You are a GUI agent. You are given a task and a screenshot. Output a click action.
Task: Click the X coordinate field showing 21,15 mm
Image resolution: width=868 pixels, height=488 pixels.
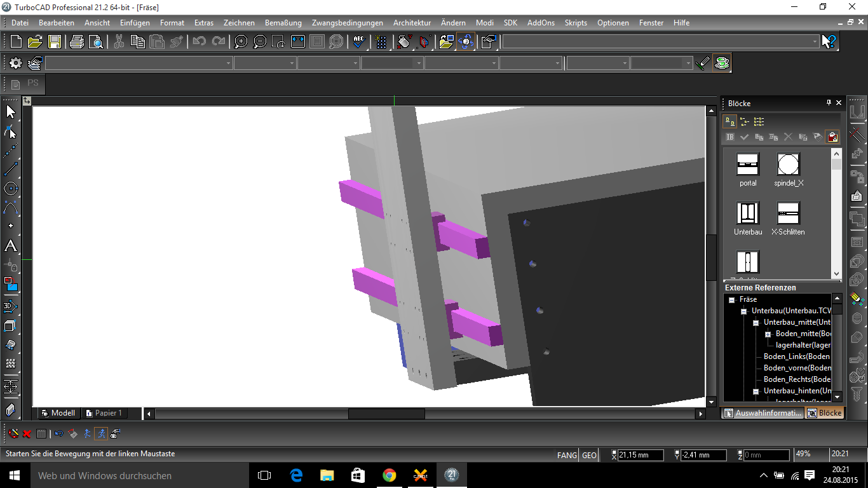[641, 455]
